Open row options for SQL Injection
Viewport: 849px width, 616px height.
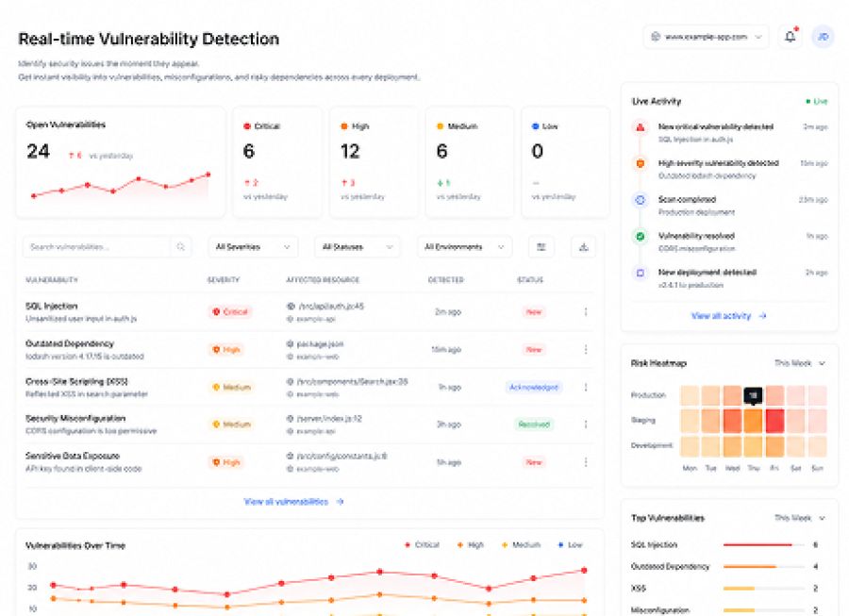click(x=586, y=312)
